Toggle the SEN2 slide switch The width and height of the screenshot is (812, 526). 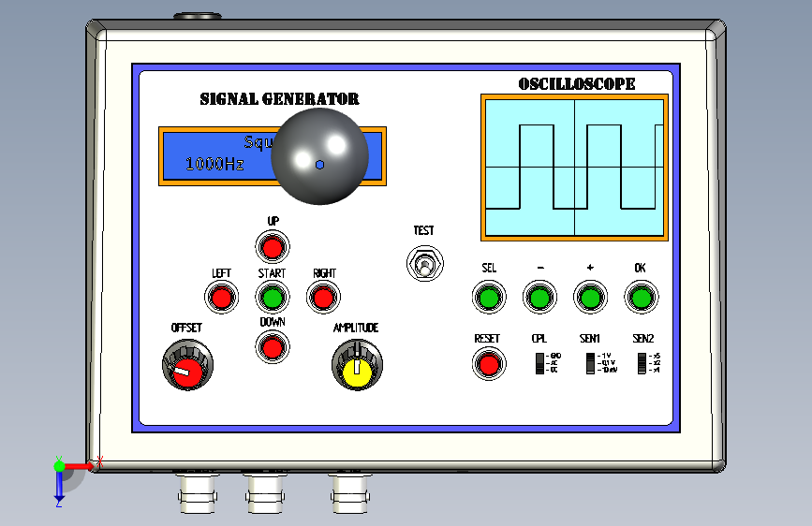(x=642, y=363)
